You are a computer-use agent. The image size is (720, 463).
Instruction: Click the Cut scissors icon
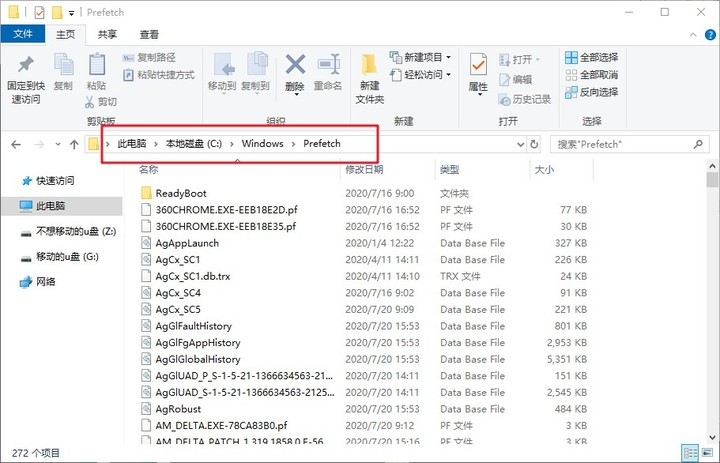tap(89, 102)
